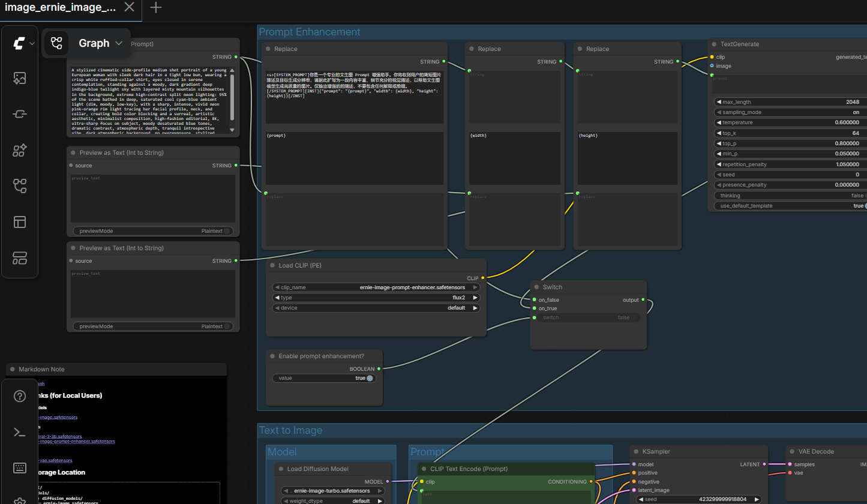Toggle use_default_template in TextGenerate
867x504 pixels.
790,206
